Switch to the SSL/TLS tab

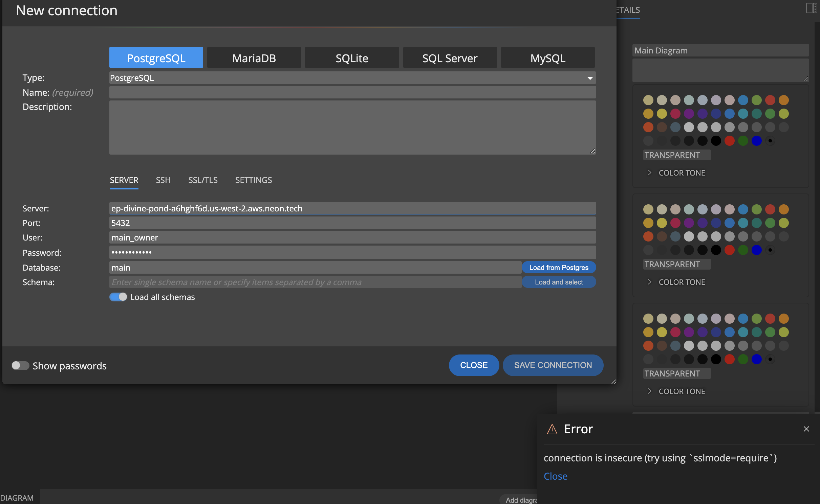click(203, 180)
